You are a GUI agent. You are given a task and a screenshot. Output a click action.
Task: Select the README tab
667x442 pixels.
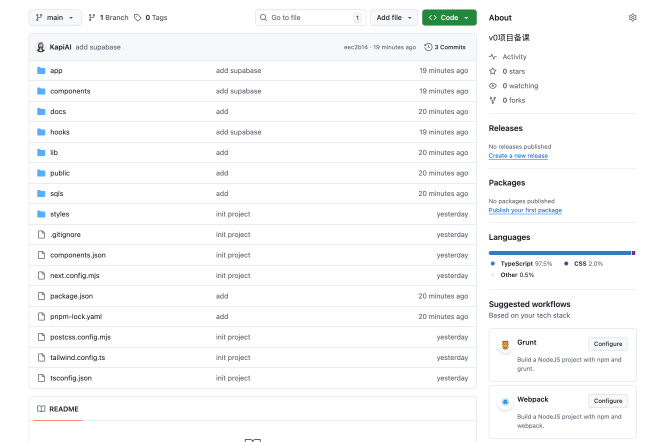tap(58, 409)
